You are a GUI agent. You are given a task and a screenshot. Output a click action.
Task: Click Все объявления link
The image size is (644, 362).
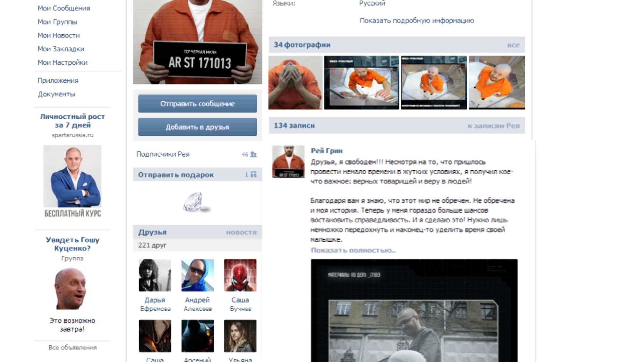tap(72, 348)
